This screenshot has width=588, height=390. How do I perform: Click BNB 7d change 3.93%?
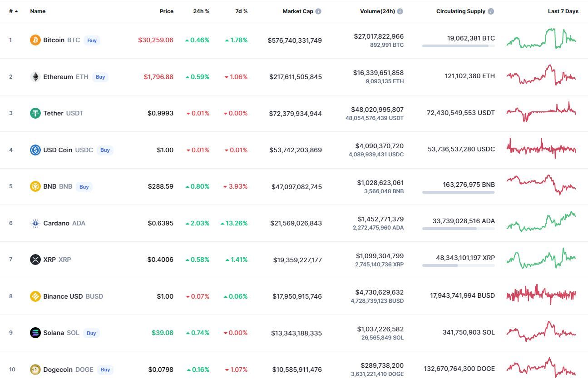[x=236, y=186]
